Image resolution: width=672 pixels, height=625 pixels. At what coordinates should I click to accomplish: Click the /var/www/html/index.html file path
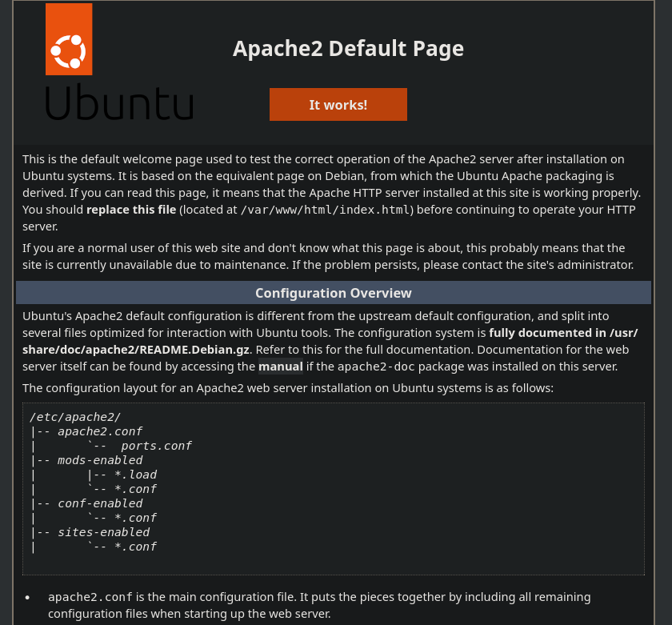[x=326, y=210]
